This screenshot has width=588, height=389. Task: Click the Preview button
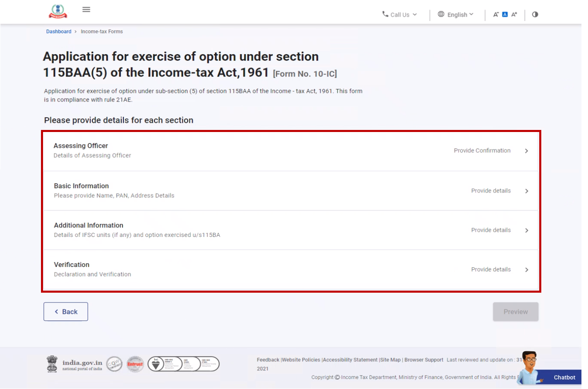[515, 312]
